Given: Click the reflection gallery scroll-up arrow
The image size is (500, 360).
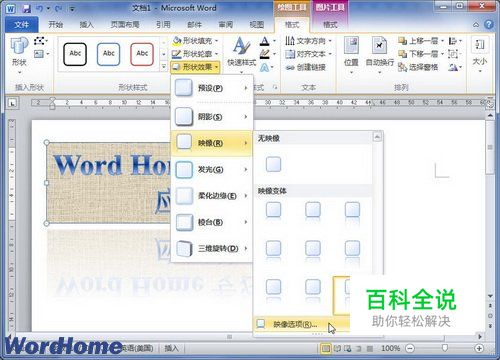Looking at the screenshot, I should pyautogui.click(x=377, y=137).
